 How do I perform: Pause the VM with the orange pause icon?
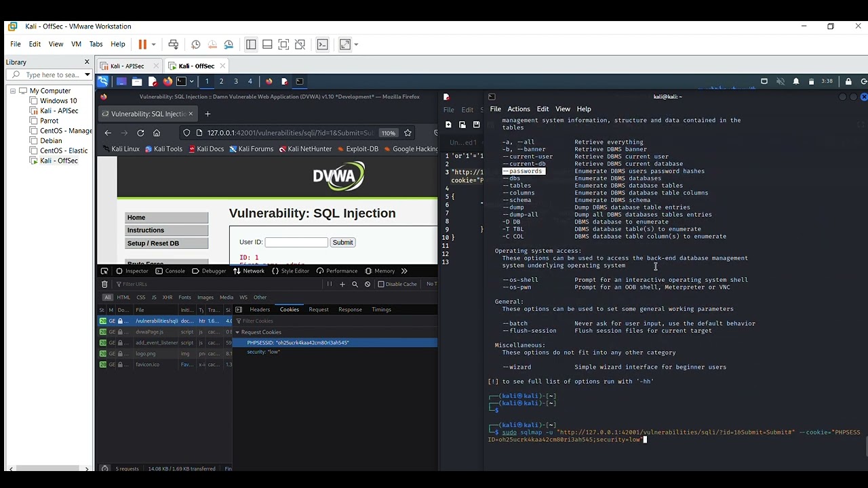click(142, 44)
